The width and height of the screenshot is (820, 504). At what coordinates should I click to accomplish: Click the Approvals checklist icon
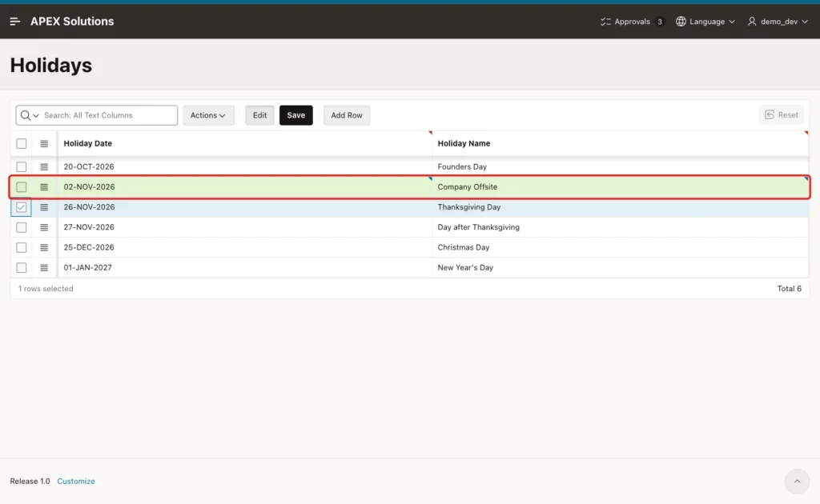coord(605,22)
